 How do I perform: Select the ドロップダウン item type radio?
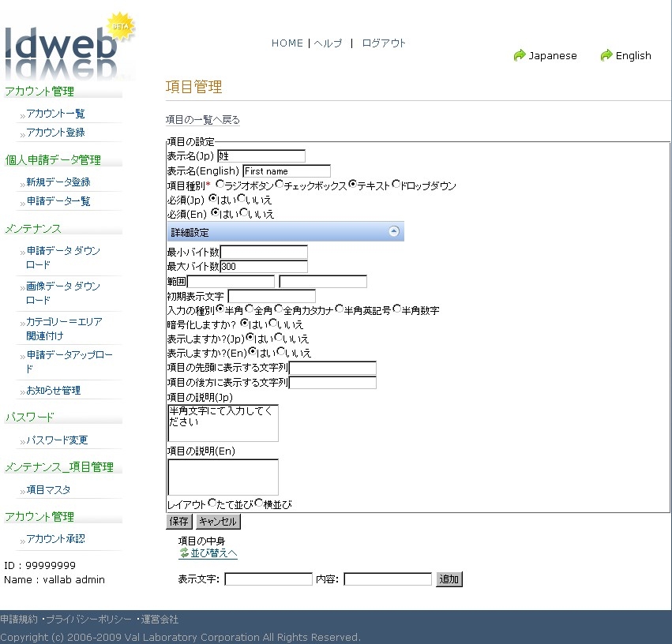pos(396,184)
